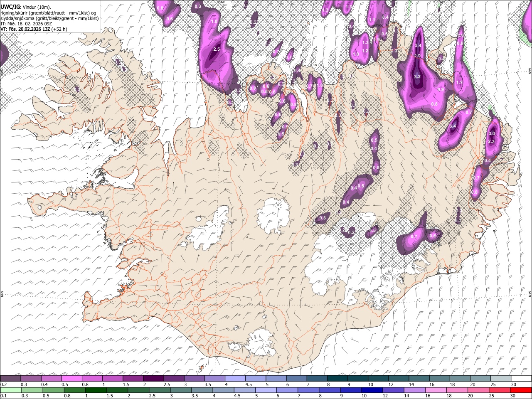Click the 2.5 value in the north coast snow cell
This screenshot has height=399, width=532.
click(216, 49)
